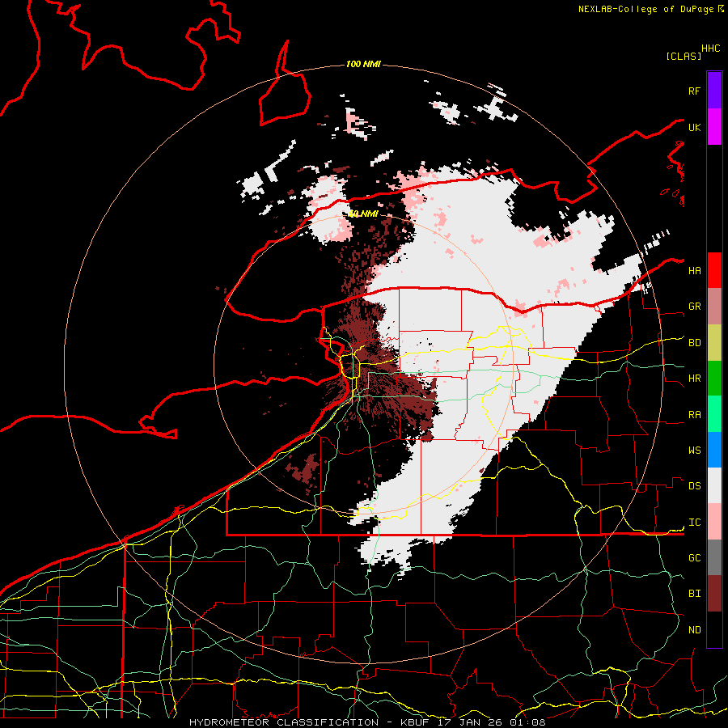728x728 pixels.
Task: Click the RF legend label
Action: [694, 91]
